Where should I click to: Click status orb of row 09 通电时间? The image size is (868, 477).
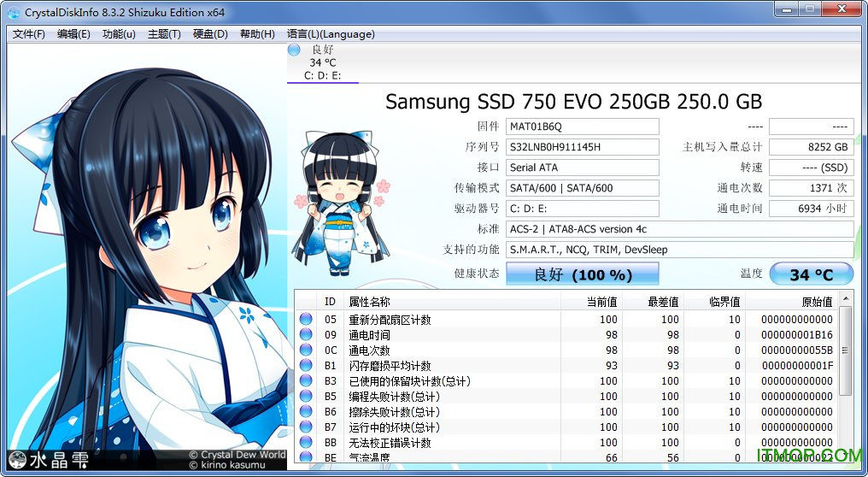(x=306, y=334)
